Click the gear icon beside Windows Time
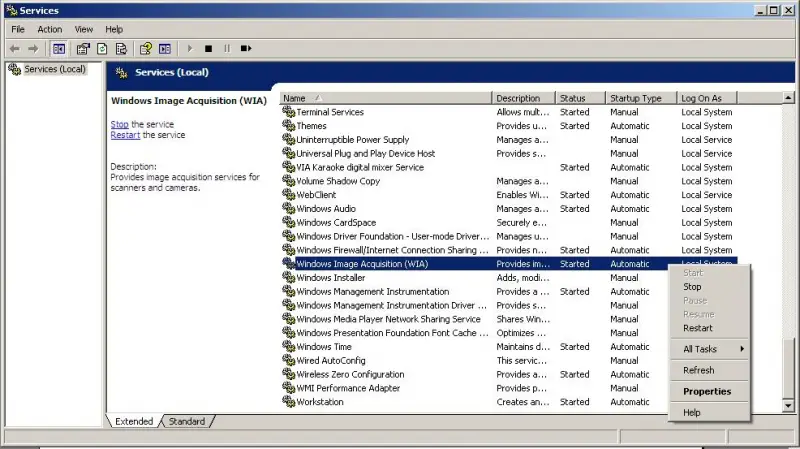800x449 pixels. tap(289, 346)
